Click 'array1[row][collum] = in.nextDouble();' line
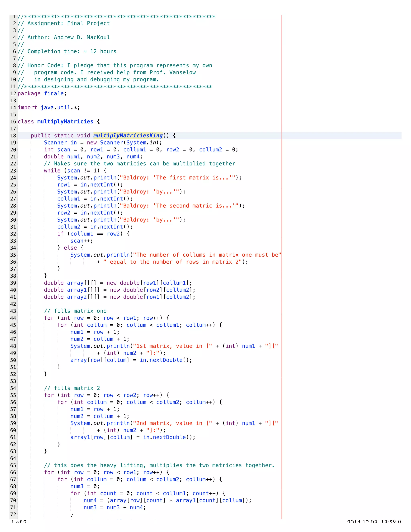Viewport: 411px width, 532px height. (133, 437)
